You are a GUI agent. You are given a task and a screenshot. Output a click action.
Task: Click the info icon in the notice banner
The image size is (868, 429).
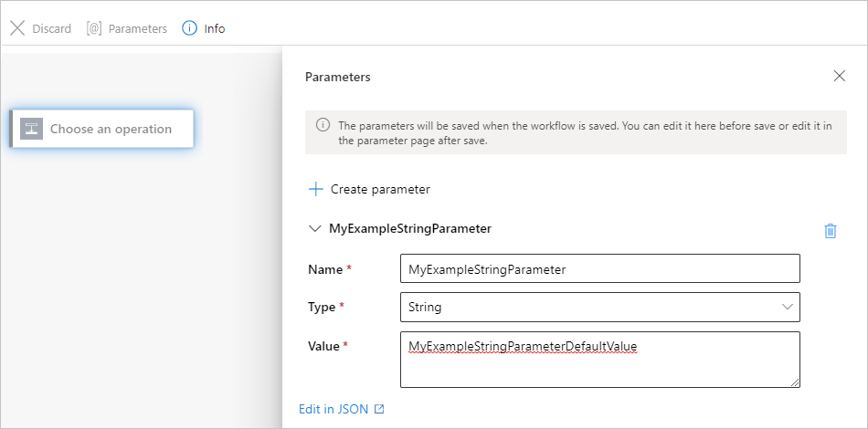[x=323, y=125]
